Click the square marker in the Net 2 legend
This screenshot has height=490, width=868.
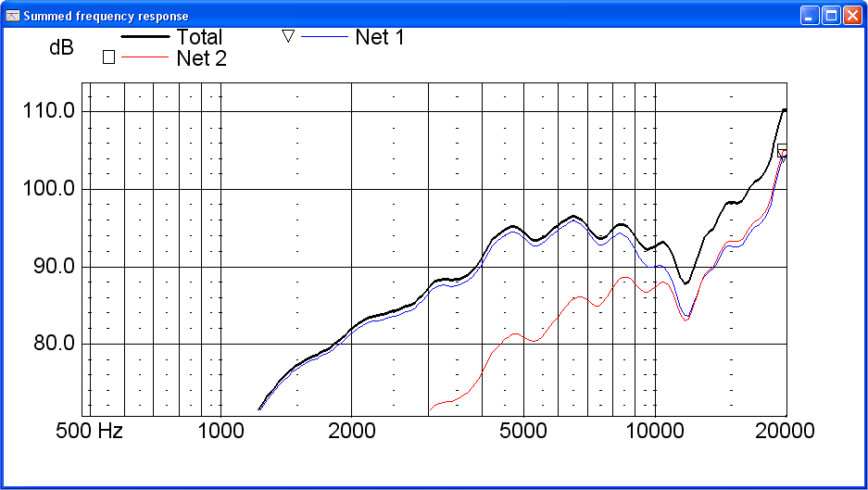pyautogui.click(x=109, y=57)
